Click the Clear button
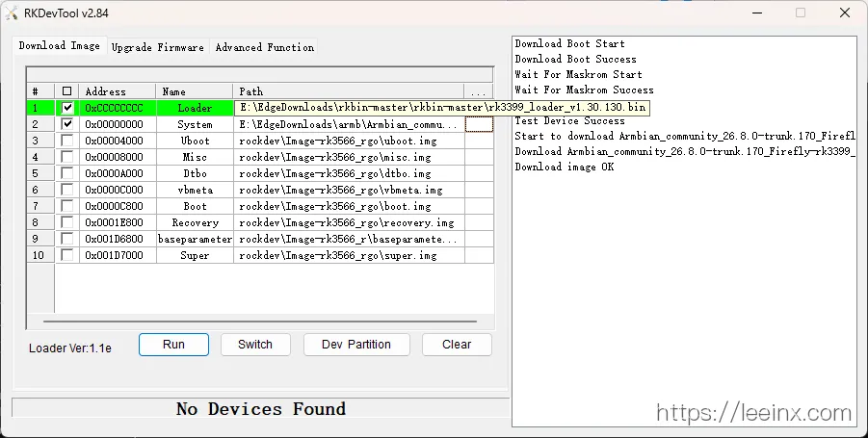 tap(457, 345)
